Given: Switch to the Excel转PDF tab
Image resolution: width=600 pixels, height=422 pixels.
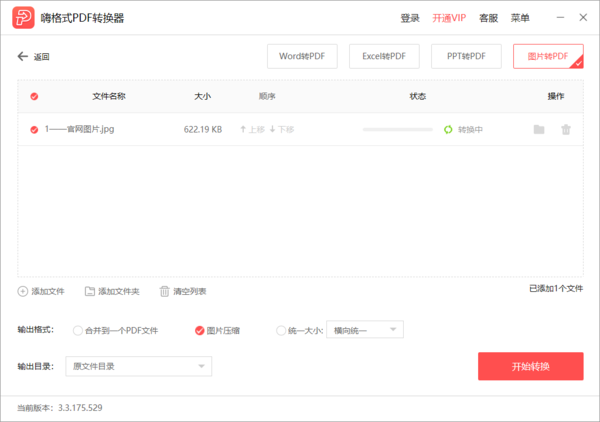Looking at the screenshot, I should click(383, 57).
